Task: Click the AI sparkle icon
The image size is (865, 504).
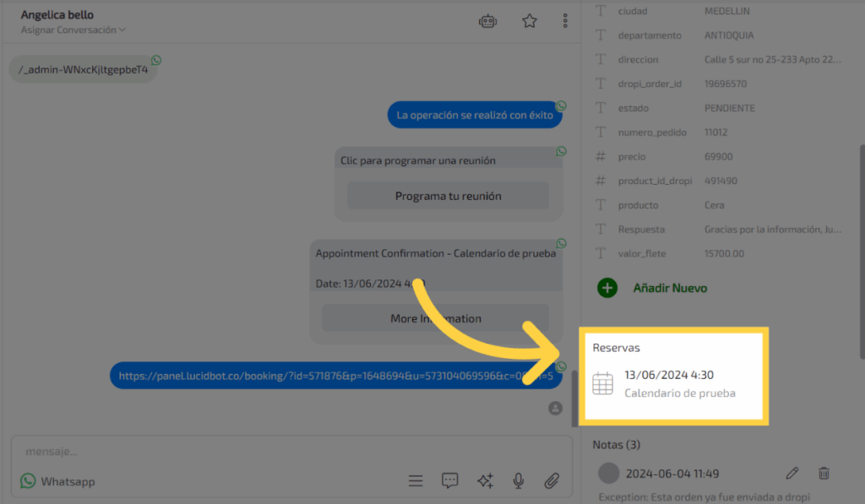Action: coord(485,480)
